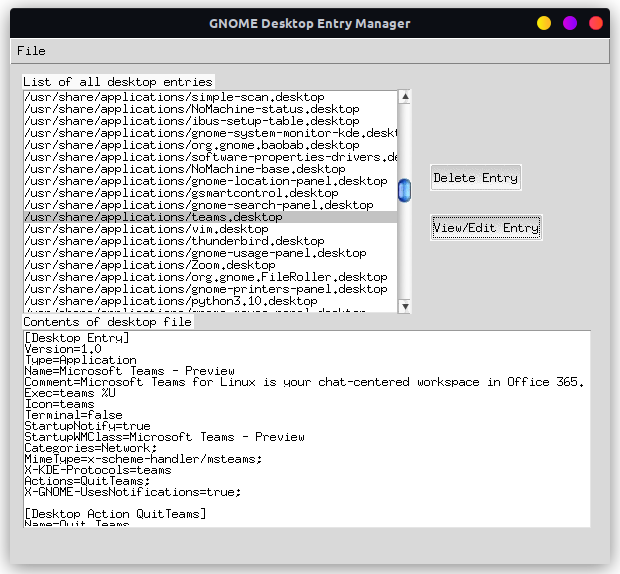
Task: Click the X-KDE-Protocols=teams line
Action: (98, 470)
